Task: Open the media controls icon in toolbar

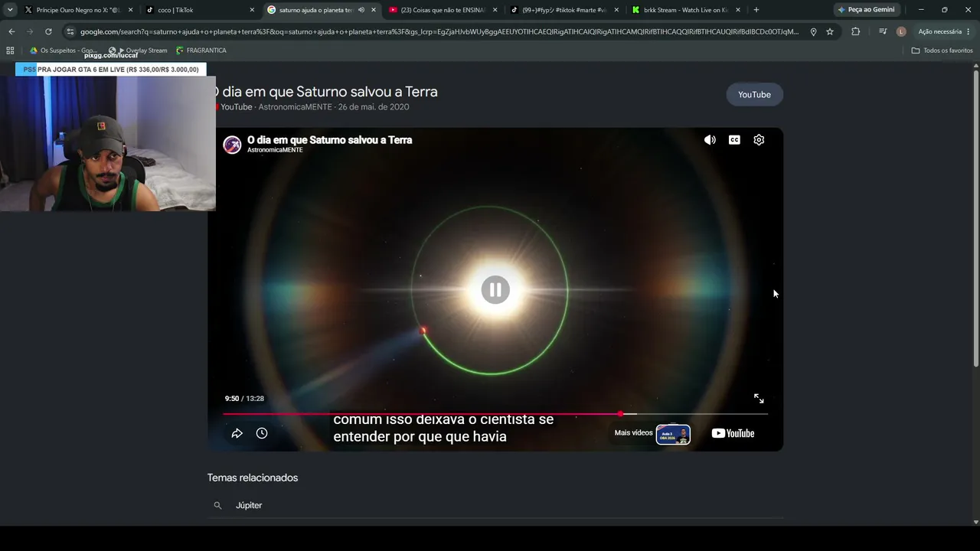Action: (883, 31)
